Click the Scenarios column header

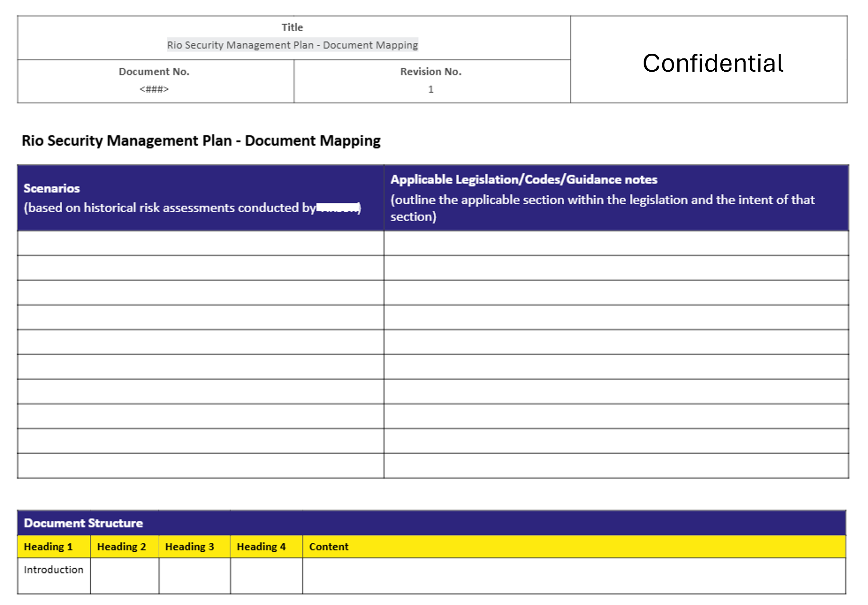pyautogui.click(x=52, y=188)
